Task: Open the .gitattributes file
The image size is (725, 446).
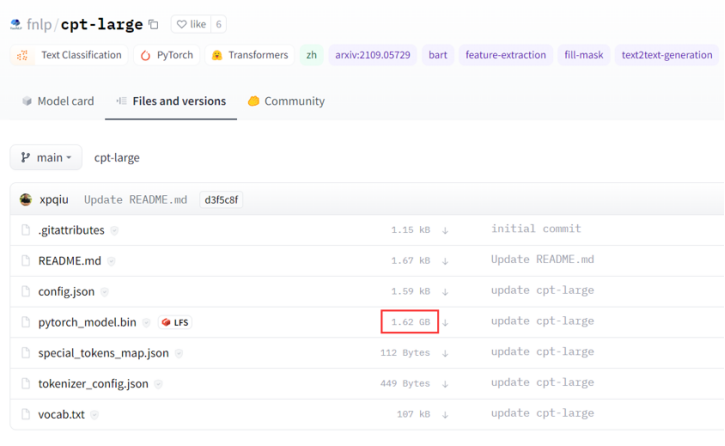Action: pyautogui.click(x=71, y=230)
